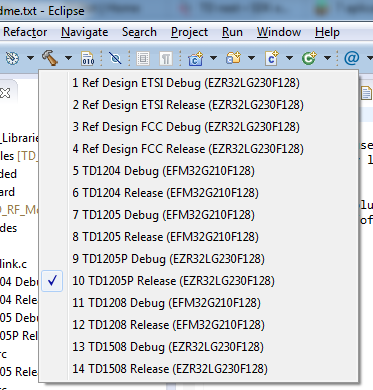This screenshot has height=390, width=373.
Task: Open dropdown beside new C project icon
Action: (x=213, y=58)
